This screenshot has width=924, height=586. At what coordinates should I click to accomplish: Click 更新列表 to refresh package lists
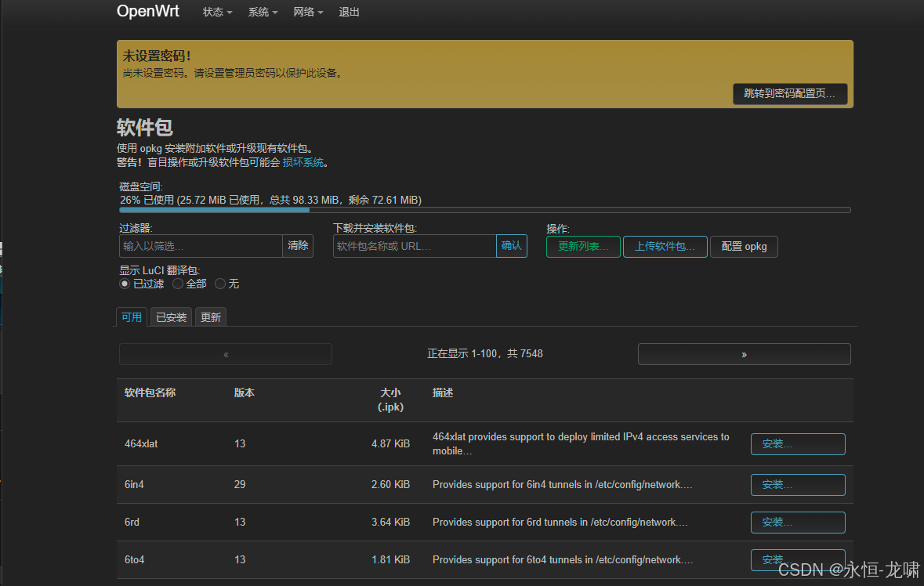pos(583,247)
